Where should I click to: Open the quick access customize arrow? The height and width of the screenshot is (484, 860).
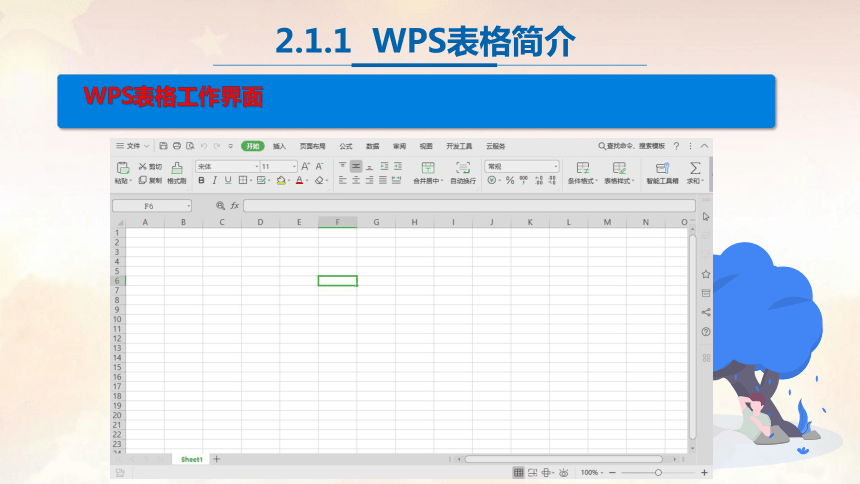(231, 146)
